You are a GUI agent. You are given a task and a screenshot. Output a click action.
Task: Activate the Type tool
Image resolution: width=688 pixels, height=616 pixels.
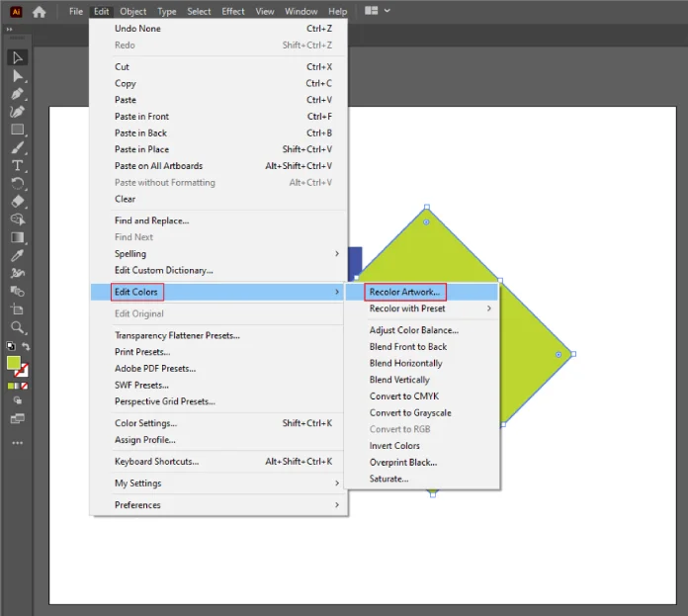coord(18,165)
